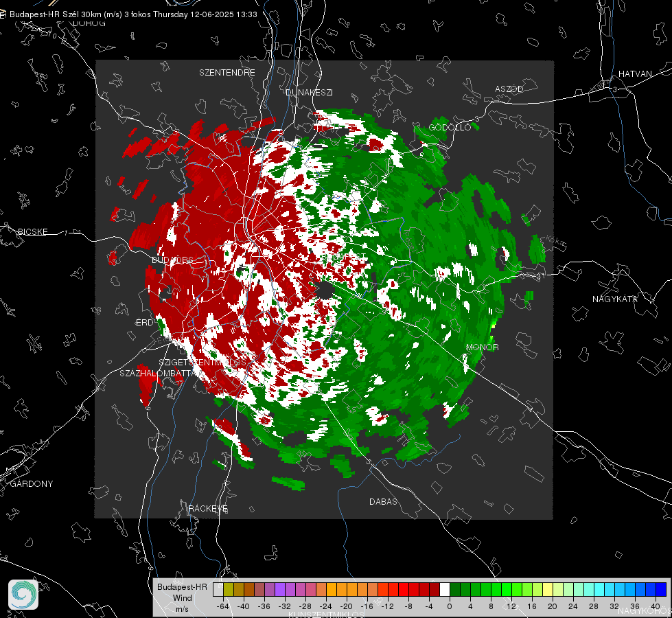Click the ASZOD city label

point(509,89)
